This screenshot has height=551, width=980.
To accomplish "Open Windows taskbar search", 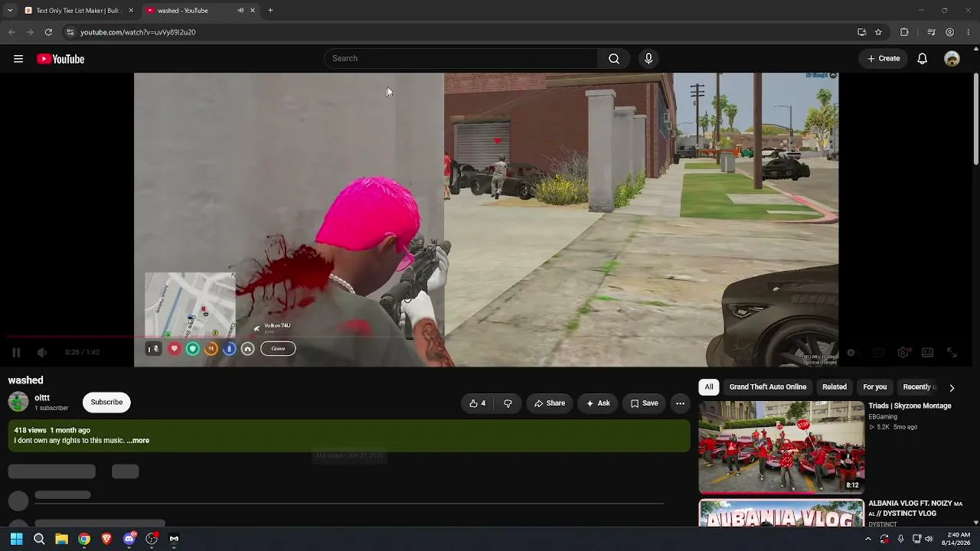I will click(x=39, y=539).
